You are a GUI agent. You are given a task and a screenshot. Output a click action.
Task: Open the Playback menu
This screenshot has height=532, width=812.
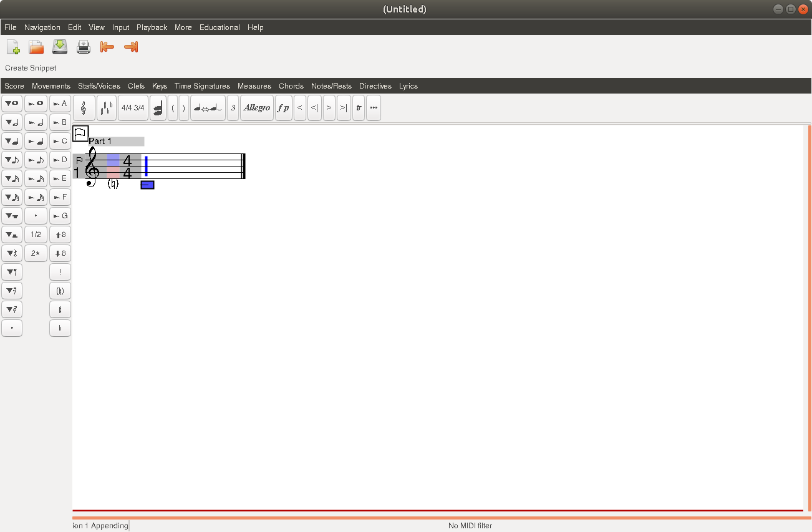click(152, 27)
